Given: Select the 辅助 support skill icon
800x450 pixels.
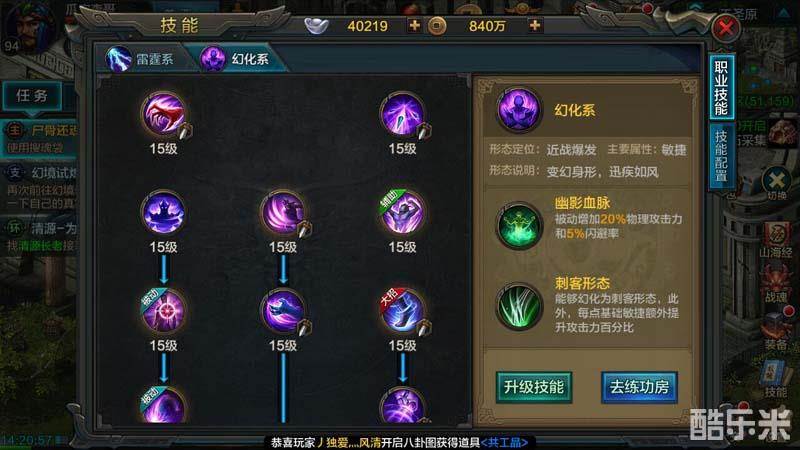Looking at the screenshot, I should (402, 212).
